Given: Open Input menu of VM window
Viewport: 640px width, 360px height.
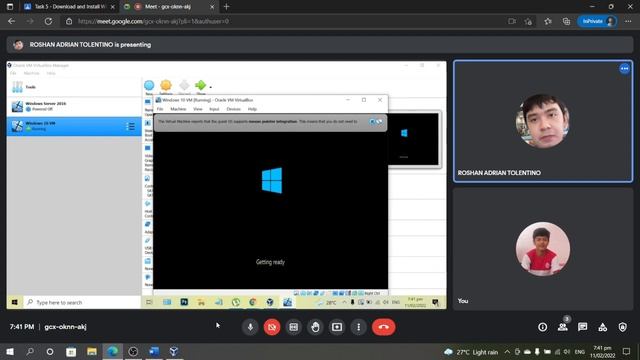Looking at the screenshot, I should coord(214,109).
